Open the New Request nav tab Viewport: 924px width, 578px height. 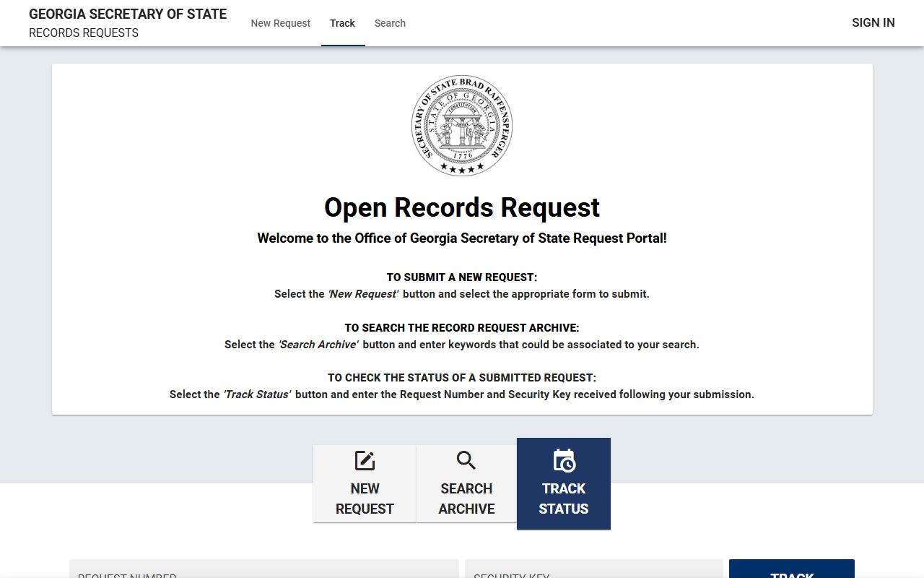pos(280,23)
